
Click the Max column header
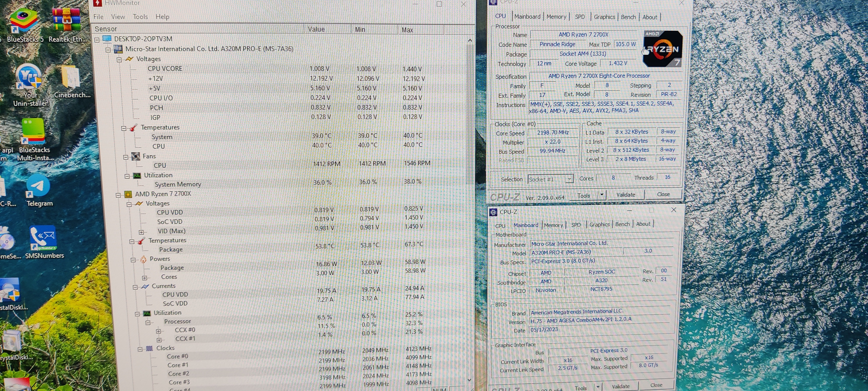click(420, 30)
